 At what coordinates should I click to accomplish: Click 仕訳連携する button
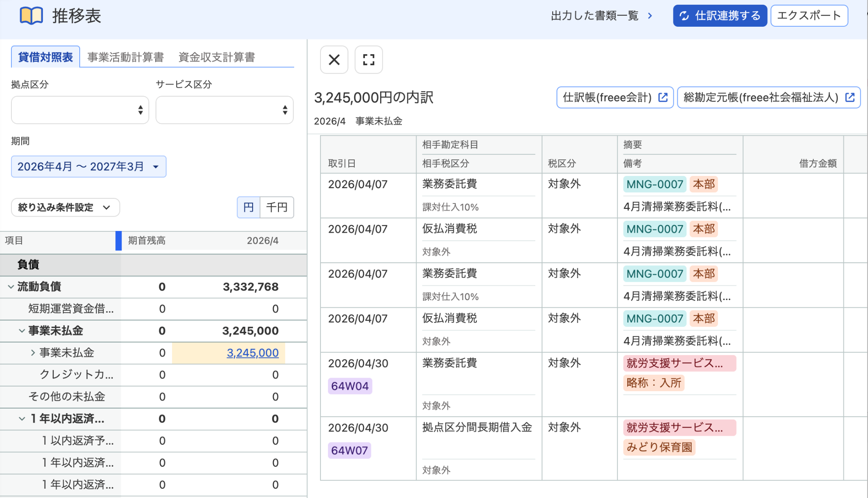pos(720,16)
